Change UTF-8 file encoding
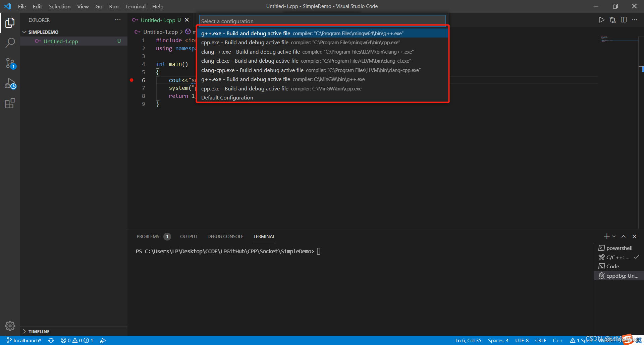This screenshot has height=345, width=644. click(x=522, y=340)
